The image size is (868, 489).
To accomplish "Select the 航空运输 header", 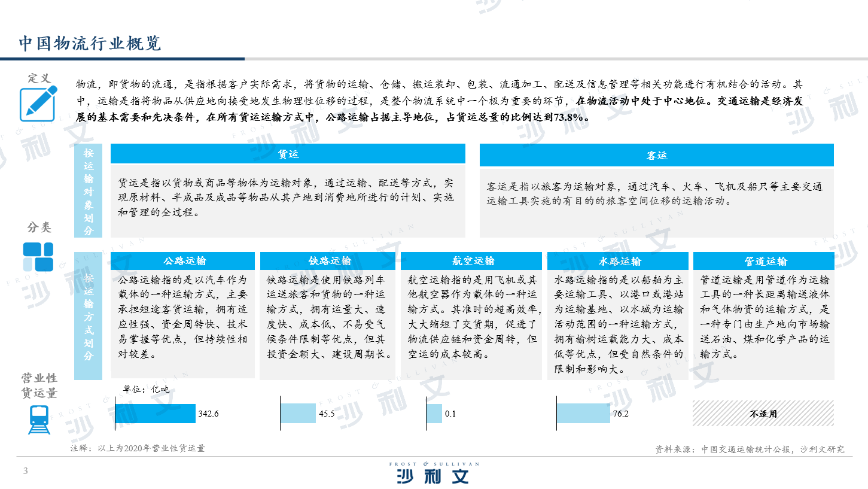I will [x=473, y=261].
